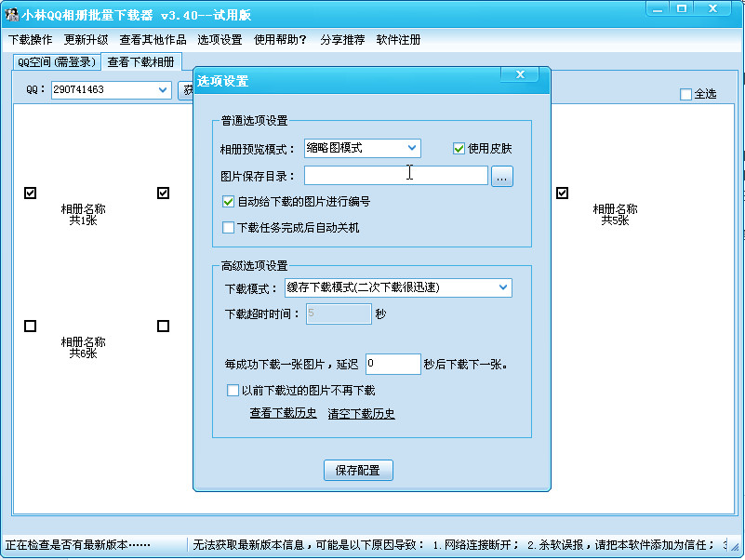The width and height of the screenshot is (745, 560).
Task: Click the download delay seconds input box
Action: pyautogui.click(x=392, y=364)
